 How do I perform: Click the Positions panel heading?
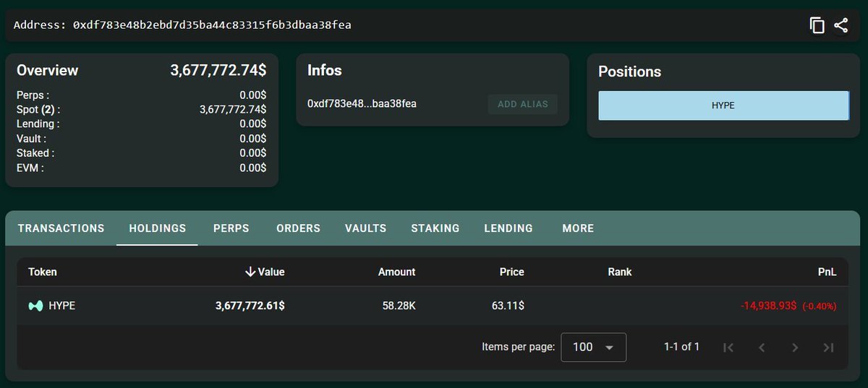[629, 72]
